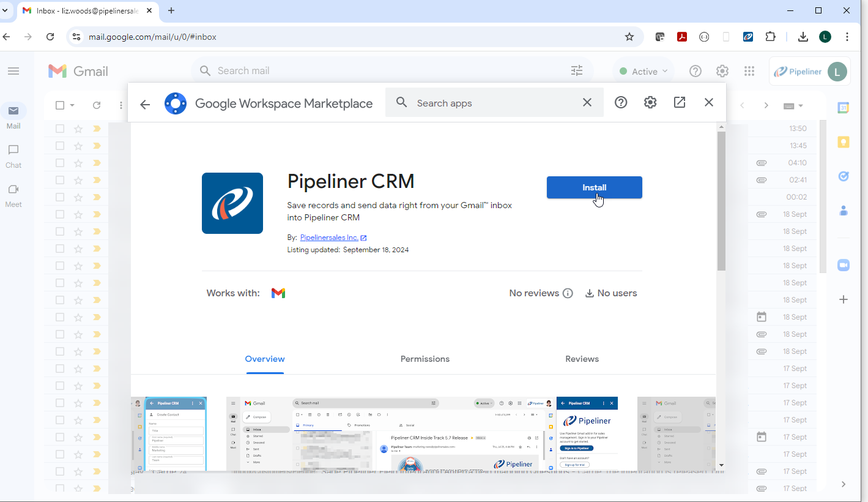Close the Marketplace dialog with X
The width and height of the screenshot is (868, 502).
click(709, 103)
